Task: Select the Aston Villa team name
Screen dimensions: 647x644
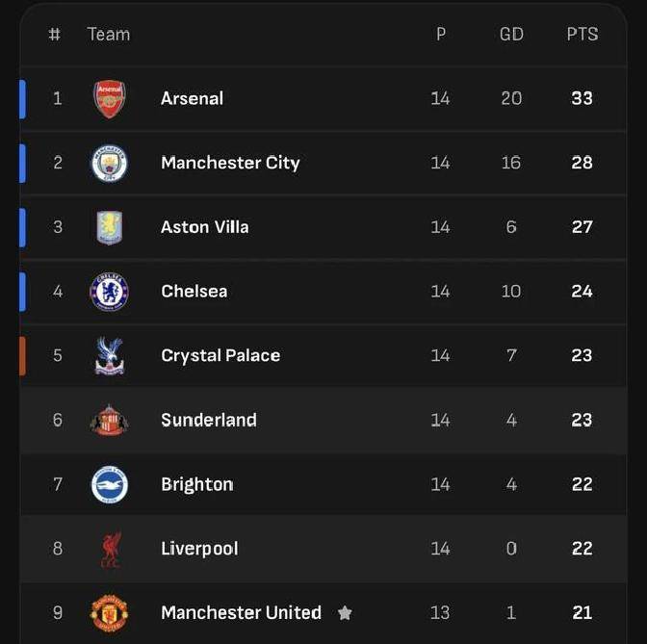Action: click(x=204, y=227)
